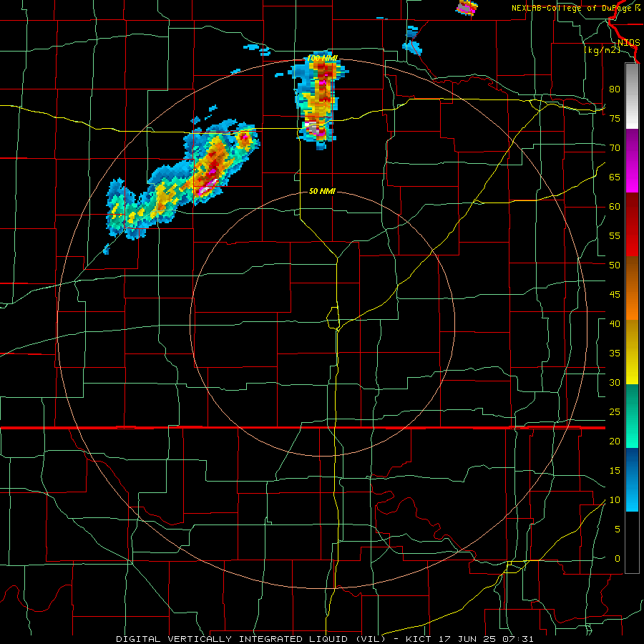Click the 45 value on the scale
Viewport: 644px width, 644px height.
point(615,295)
